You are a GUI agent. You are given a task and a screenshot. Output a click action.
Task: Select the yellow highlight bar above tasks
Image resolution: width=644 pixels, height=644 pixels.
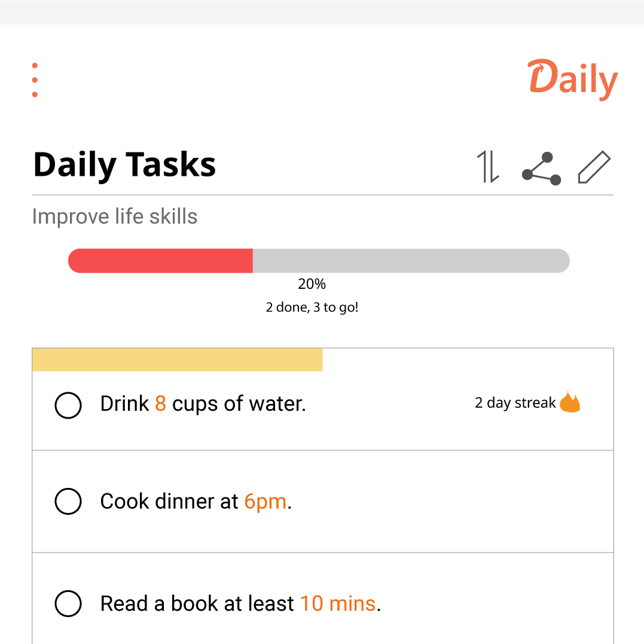click(178, 360)
